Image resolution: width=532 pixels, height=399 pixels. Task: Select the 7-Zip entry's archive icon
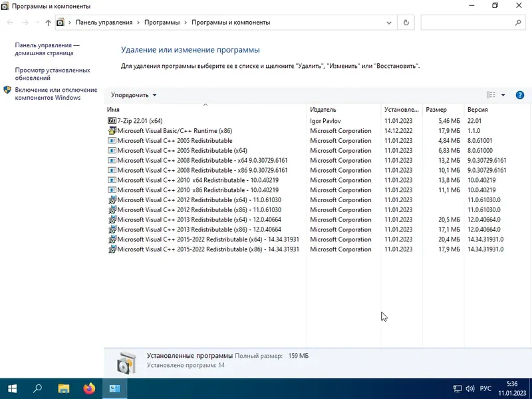[114, 121]
